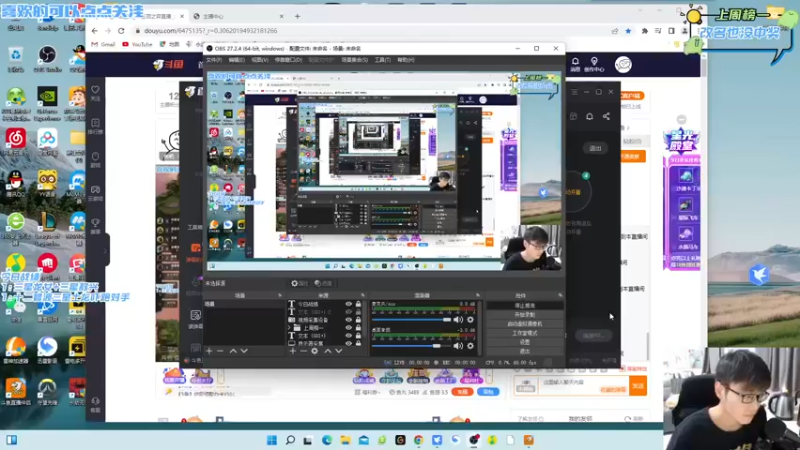Adjust desktop audio volume slider
Screen dimensions: 800x450
tap(411, 345)
